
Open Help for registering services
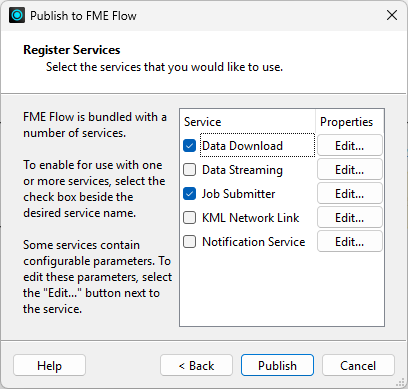click(49, 365)
